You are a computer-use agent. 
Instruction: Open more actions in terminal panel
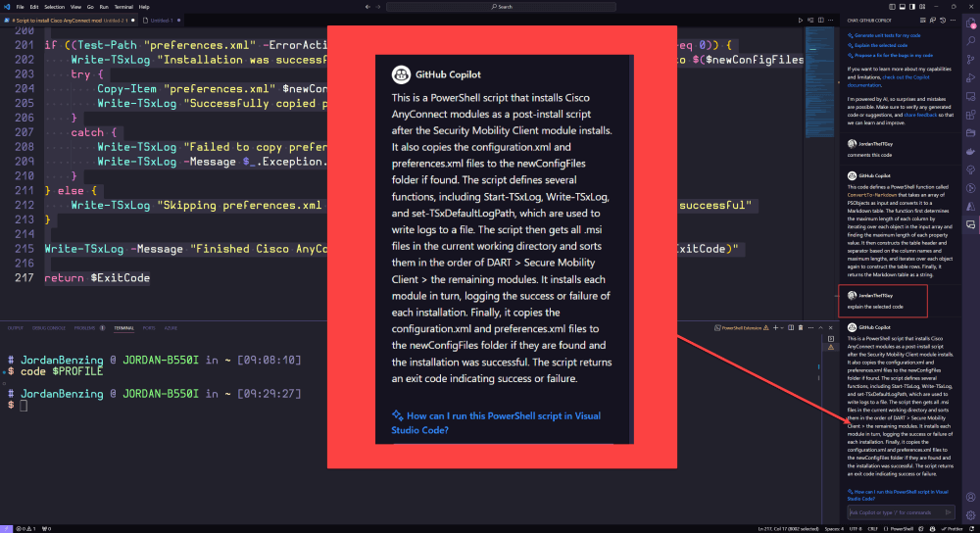[x=810, y=327]
